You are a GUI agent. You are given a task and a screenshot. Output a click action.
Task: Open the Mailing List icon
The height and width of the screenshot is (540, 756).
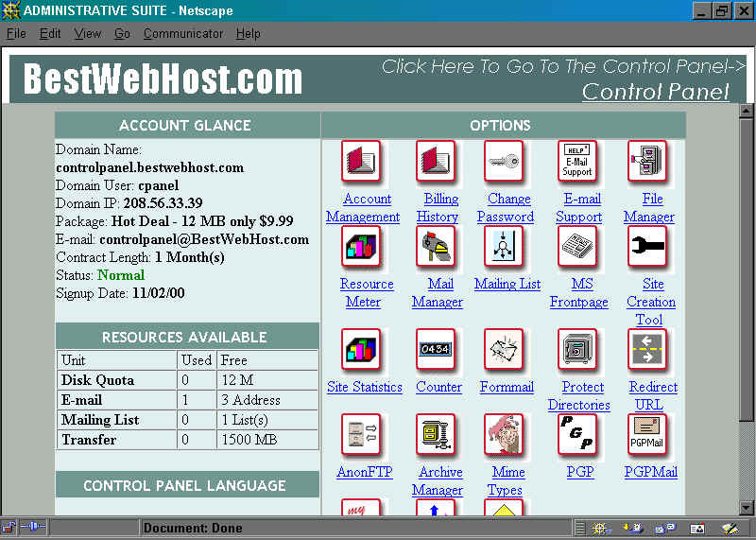tap(504, 247)
